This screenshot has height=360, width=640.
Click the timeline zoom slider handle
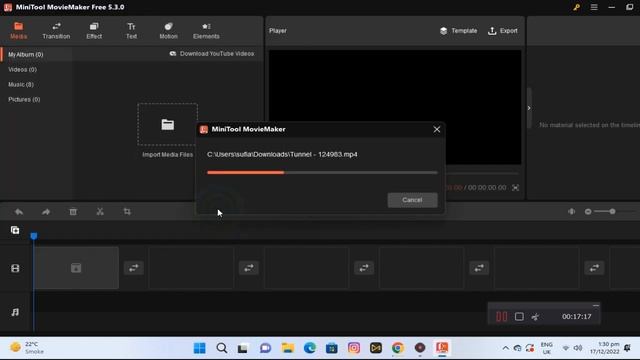tap(612, 211)
